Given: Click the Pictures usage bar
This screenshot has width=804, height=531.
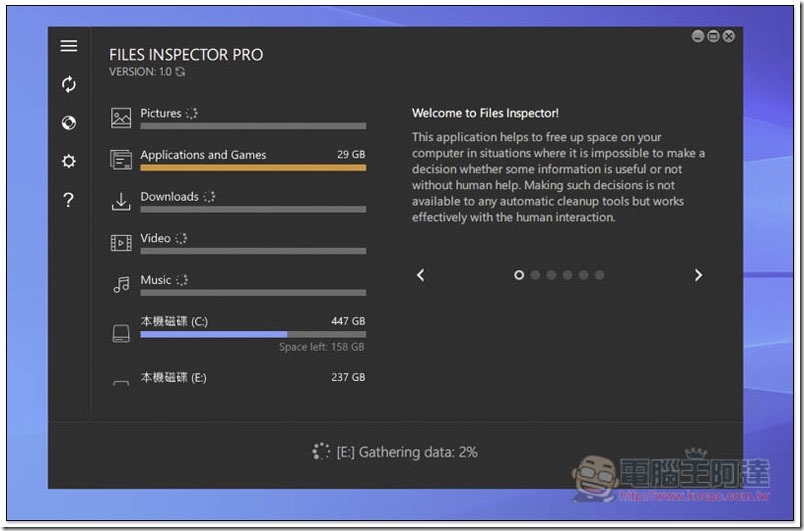Looking at the screenshot, I should coord(253,126).
